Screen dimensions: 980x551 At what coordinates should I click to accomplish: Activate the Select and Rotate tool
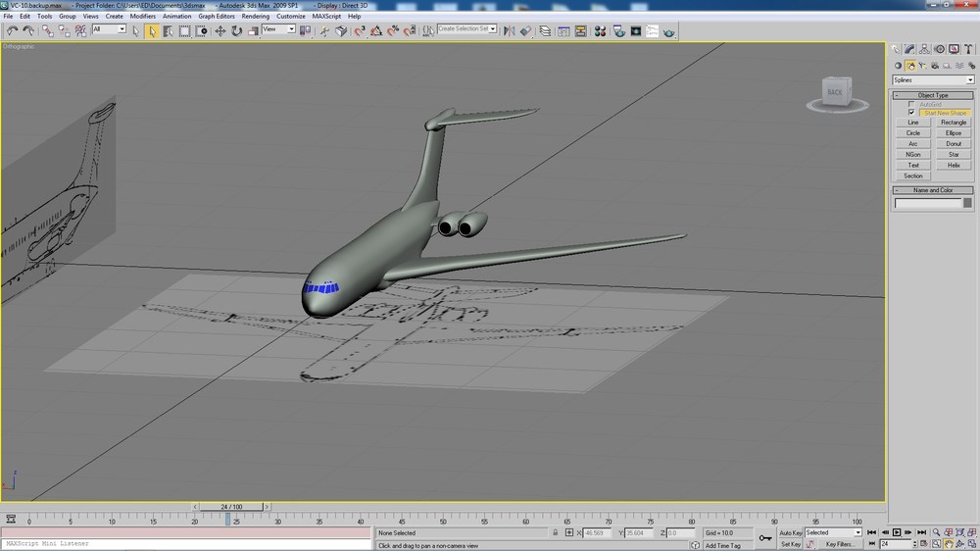236,30
